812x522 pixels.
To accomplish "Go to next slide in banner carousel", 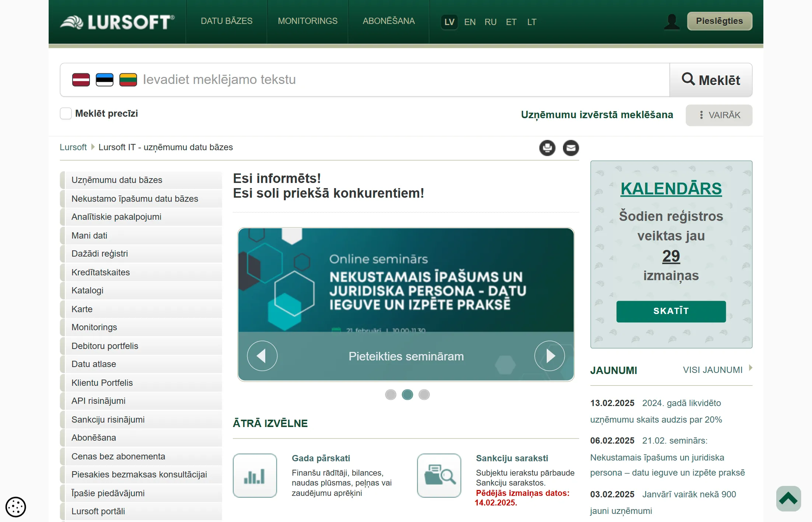I will (x=550, y=356).
